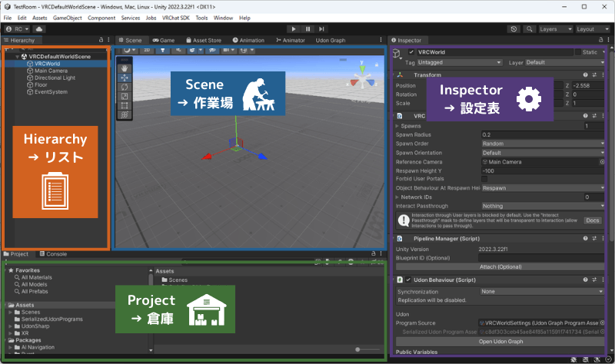This screenshot has width=615, height=364.
Task: Switch to the Asset Store tab
Action: (x=204, y=40)
